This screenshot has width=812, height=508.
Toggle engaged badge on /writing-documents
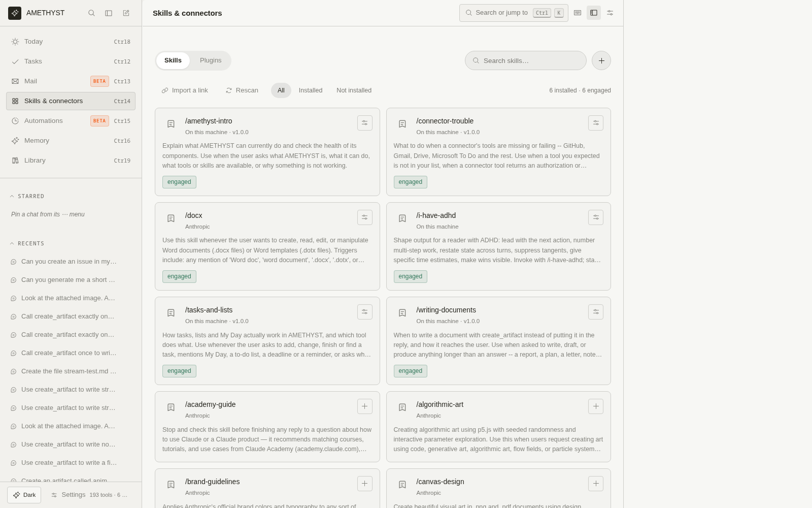tap(411, 371)
